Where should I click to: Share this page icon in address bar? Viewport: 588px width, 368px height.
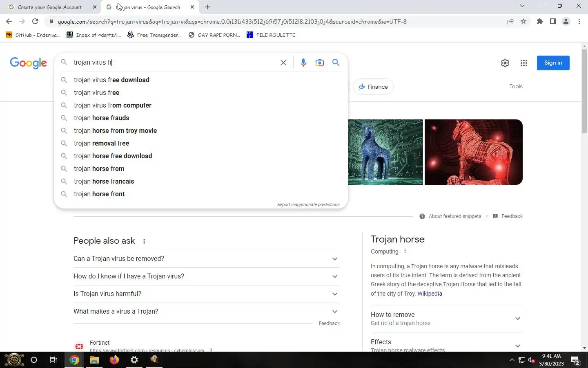click(x=510, y=22)
